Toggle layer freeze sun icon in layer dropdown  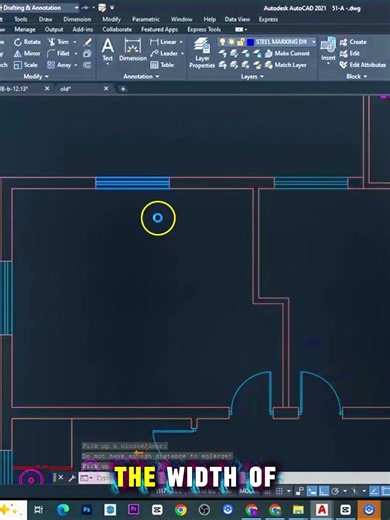click(231, 42)
